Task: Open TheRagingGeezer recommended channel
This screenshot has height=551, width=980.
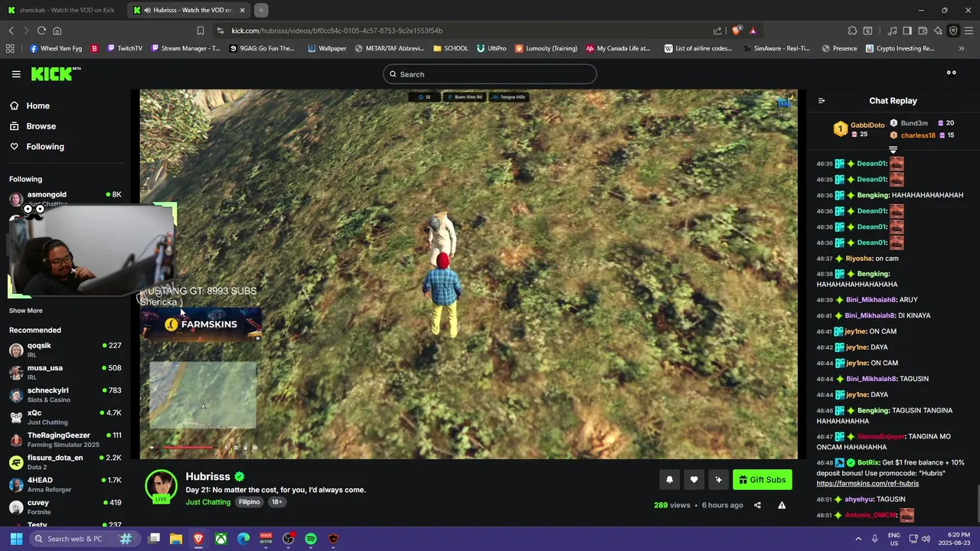Action: tap(65, 439)
